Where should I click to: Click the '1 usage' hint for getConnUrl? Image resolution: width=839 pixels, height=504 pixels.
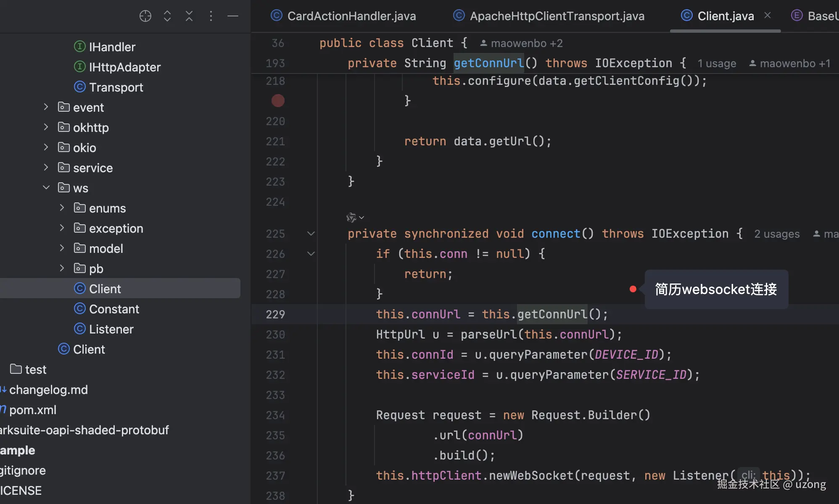pyautogui.click(x=717, y=63)
